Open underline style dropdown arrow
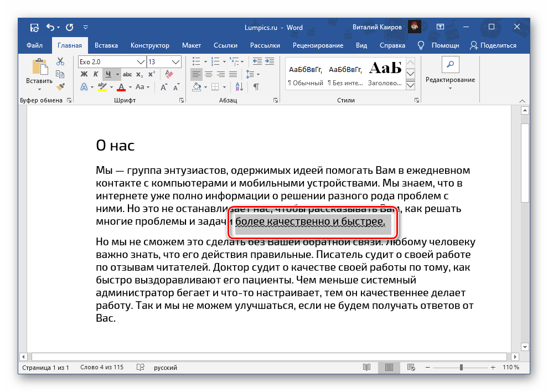The width and height of the screenshot is (548, 392). [117, 74]
